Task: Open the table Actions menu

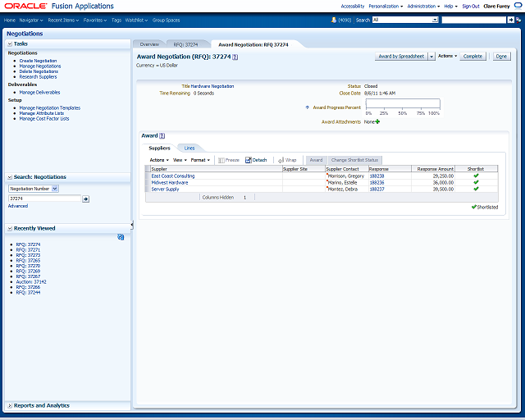Action: pos(159,160)
